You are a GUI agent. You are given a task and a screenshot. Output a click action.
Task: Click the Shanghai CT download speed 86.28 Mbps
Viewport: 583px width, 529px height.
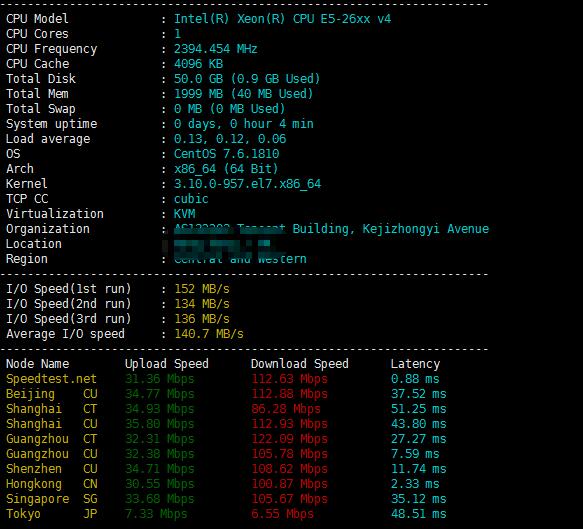point(286,409)
